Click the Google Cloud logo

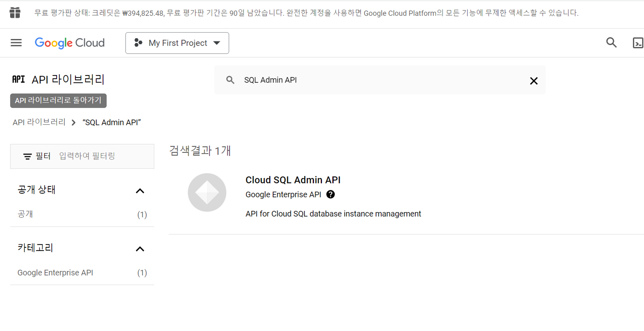click(70, 43)
